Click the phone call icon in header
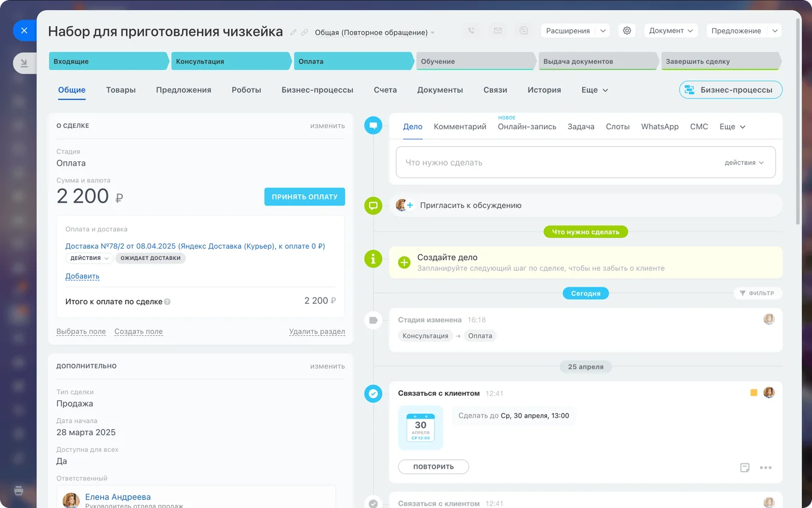Viewport: 812px width, 508px height. click(472, 30)
